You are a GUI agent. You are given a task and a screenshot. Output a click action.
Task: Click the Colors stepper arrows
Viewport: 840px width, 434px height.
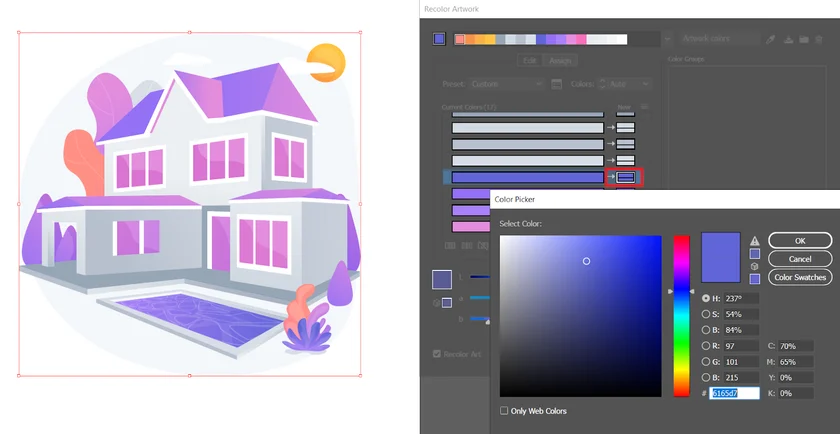(x=602, y=84)
